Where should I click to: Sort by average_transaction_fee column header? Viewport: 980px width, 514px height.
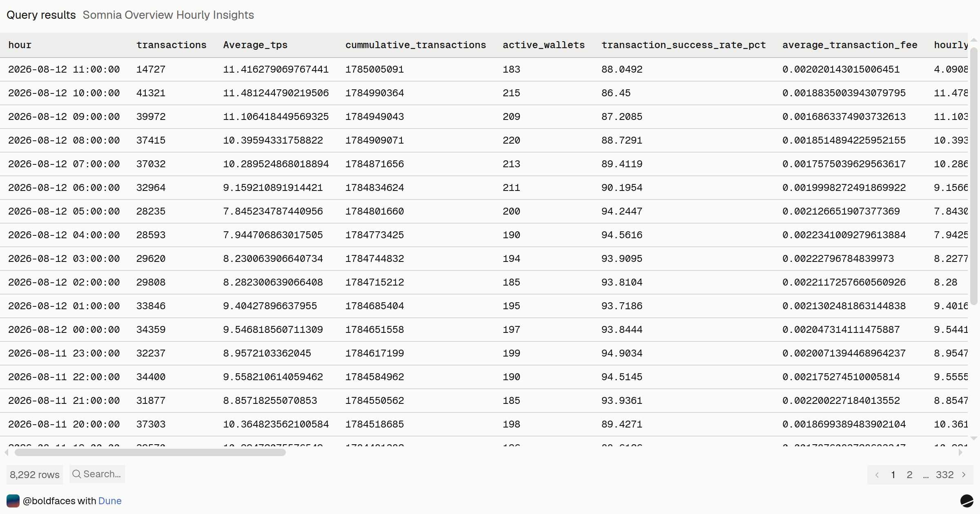(850, 45)
